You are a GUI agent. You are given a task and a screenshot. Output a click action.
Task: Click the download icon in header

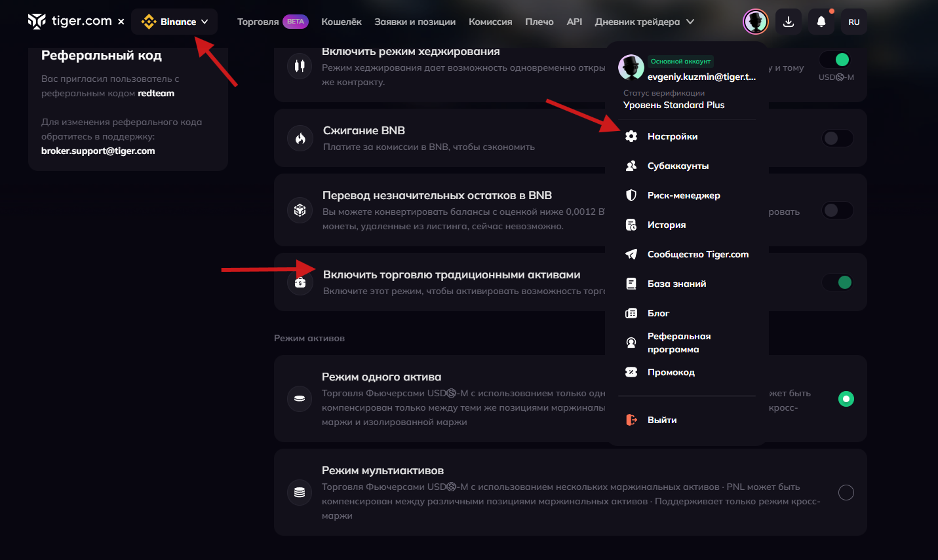click(789, 22)
